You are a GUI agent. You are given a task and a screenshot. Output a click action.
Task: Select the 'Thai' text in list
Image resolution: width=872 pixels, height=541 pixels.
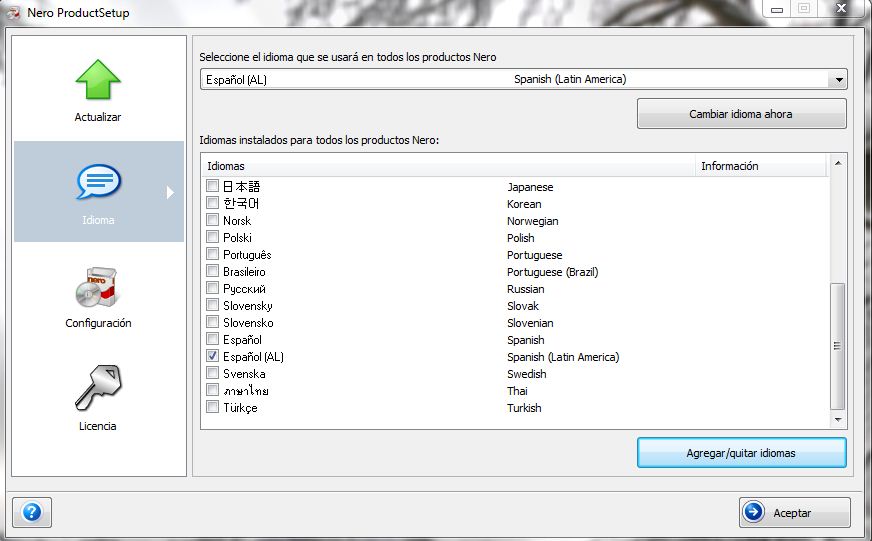coord(517,391)
